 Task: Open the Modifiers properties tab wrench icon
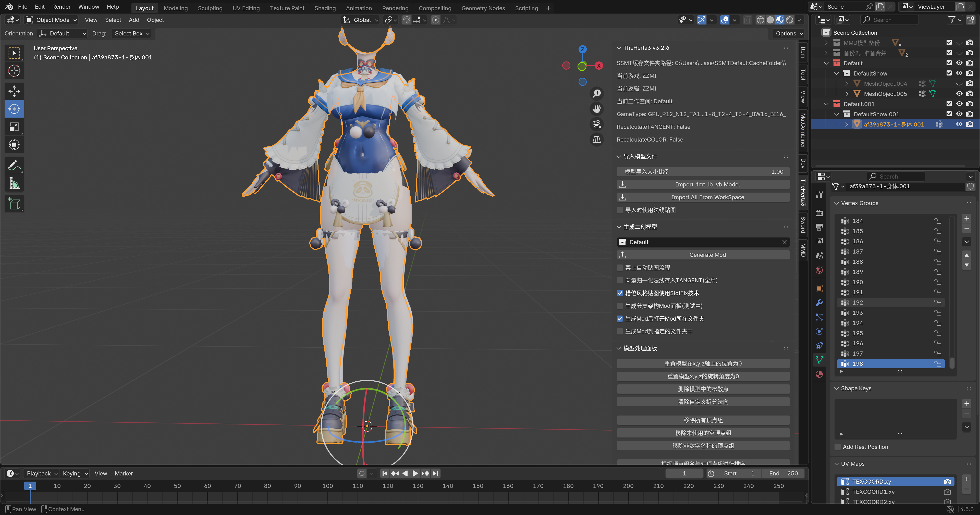click(819, 303)
